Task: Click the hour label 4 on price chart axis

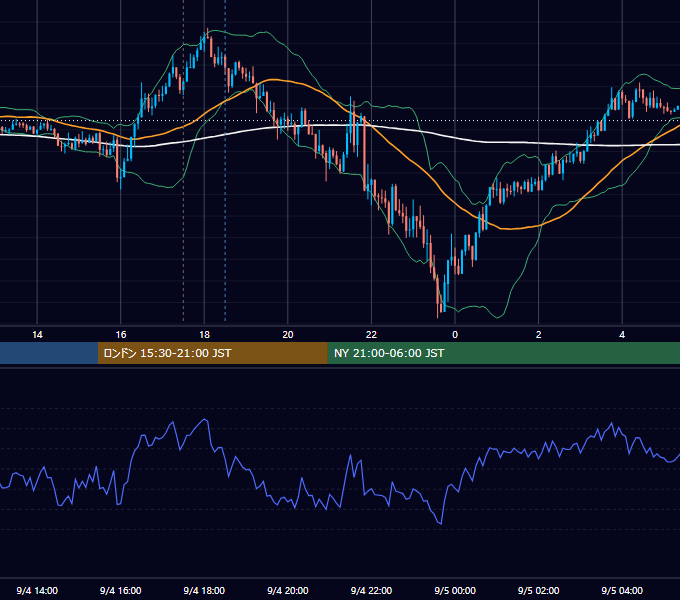Action: pyautogui.click(x=622, y=335)
